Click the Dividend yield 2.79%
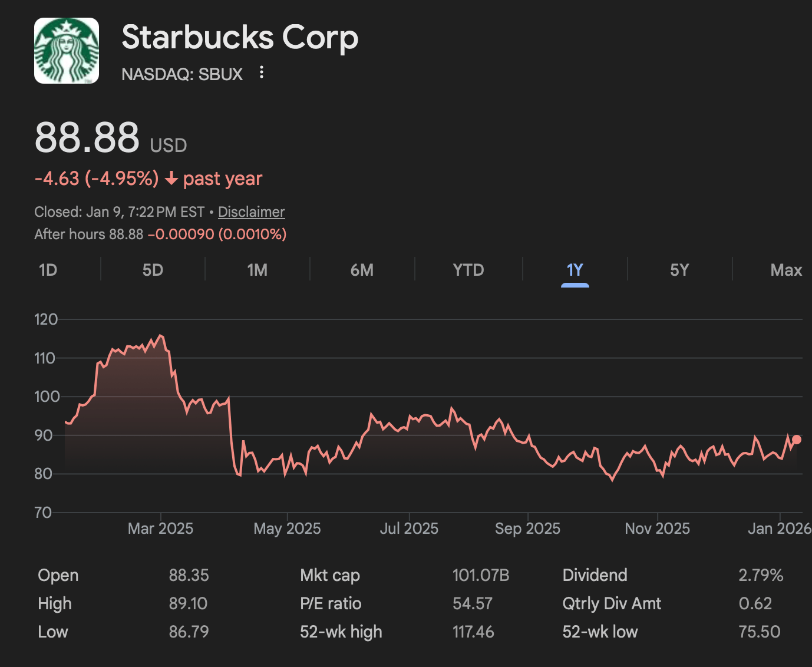Viewport: 812px width, 667px height. pos(761,575)
